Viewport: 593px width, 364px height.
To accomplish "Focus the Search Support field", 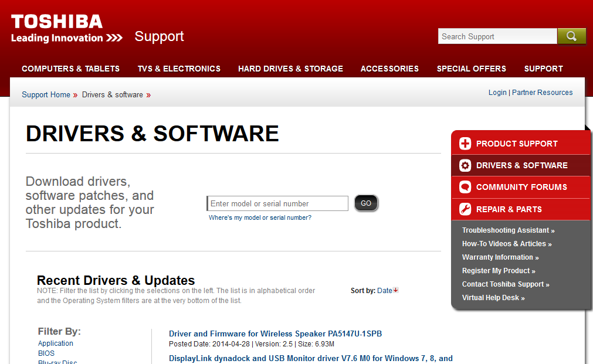I will 497,36.
